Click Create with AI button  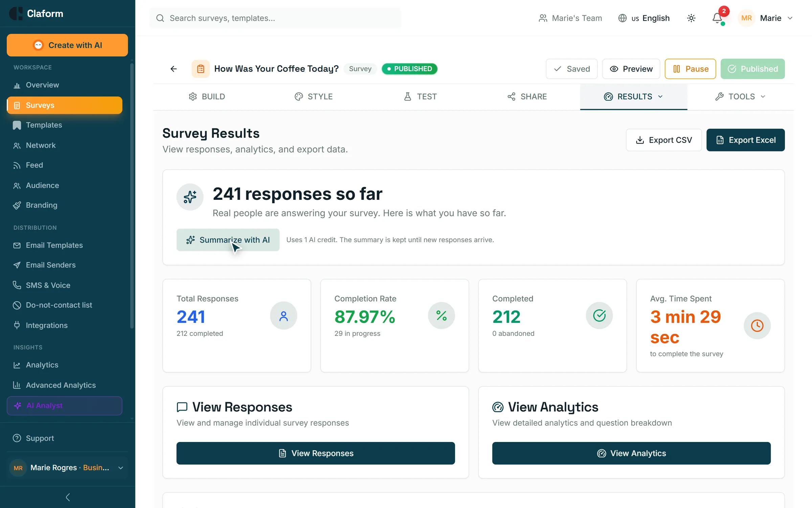67,45
